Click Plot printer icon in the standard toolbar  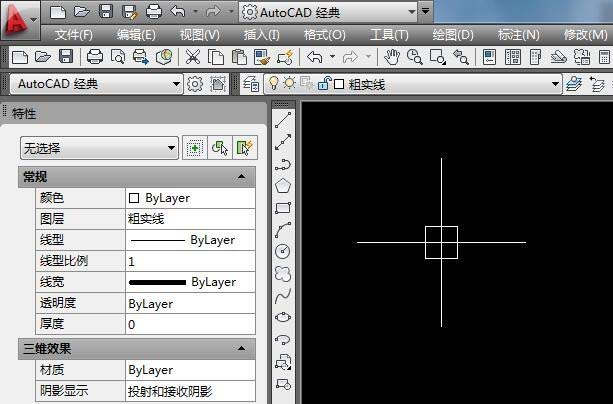95,57
